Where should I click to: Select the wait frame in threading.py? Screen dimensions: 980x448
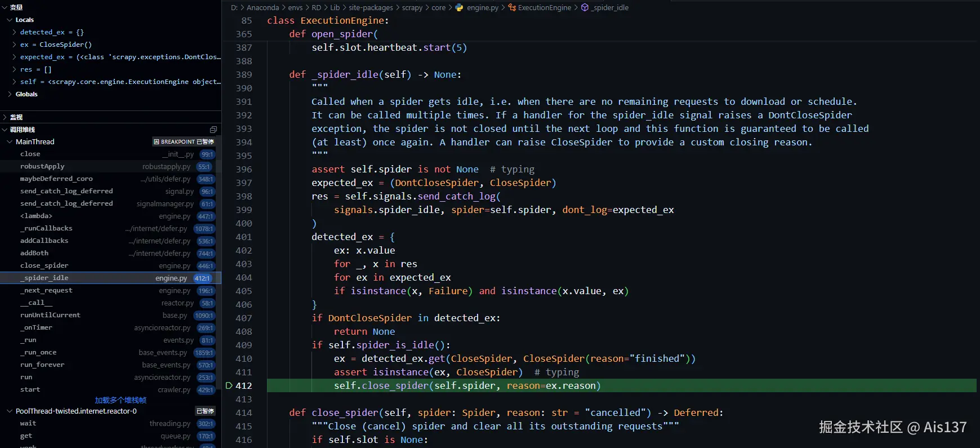click(x=110, y=423)
